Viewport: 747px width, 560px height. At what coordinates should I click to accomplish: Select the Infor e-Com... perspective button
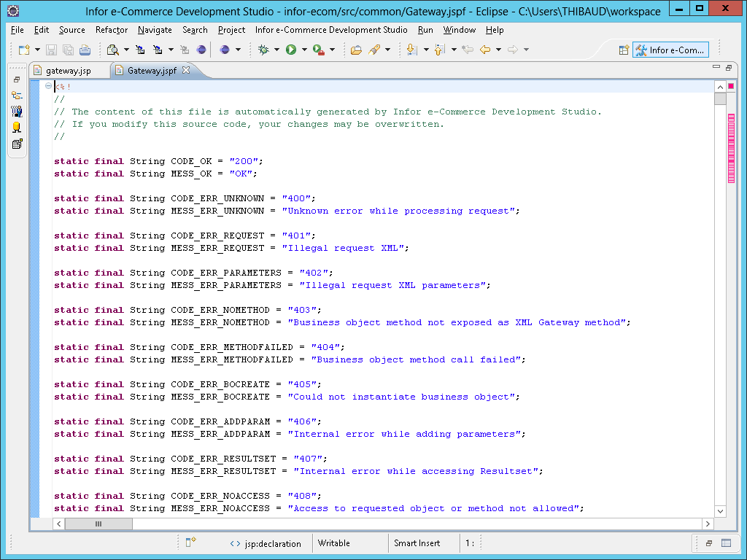pos(670,50)
